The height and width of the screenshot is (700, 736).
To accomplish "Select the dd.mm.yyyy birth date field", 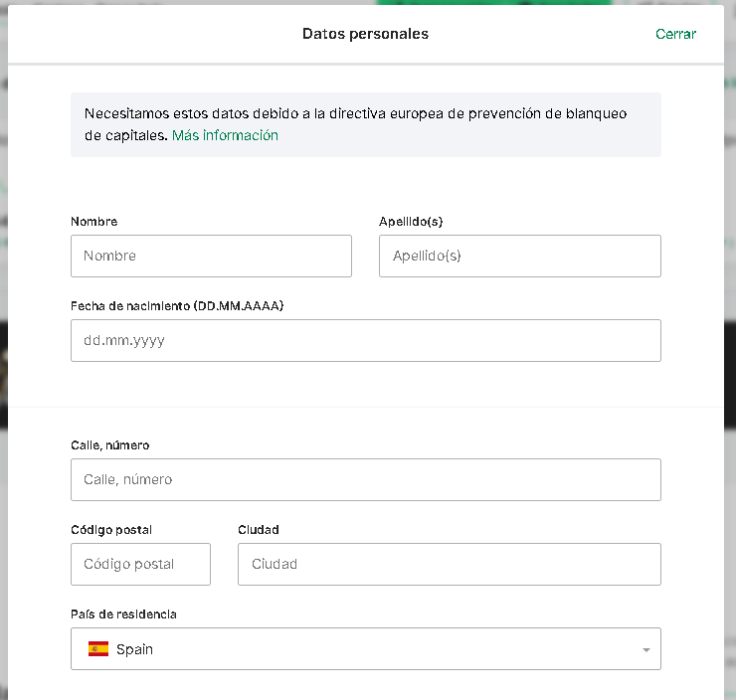I will tap(365, 340).
